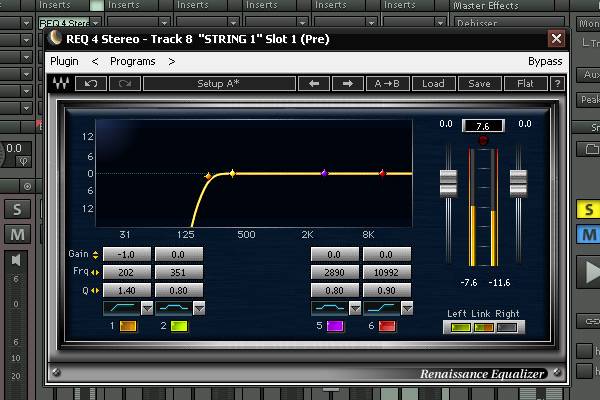This screenshot has width=600, height=400.
Task: Click band 2 Frq field showing 351
Action: [179, 272]
